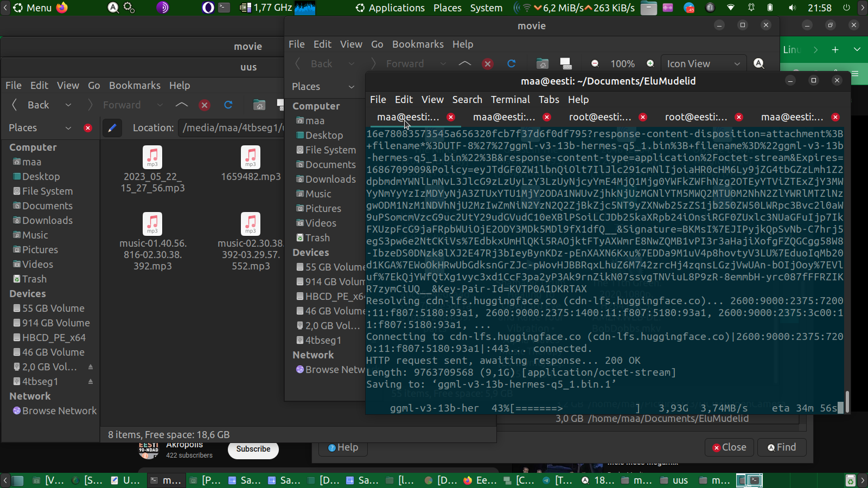
Task: Click the up-folder arrow in movie window
Action: pos(465,64)
